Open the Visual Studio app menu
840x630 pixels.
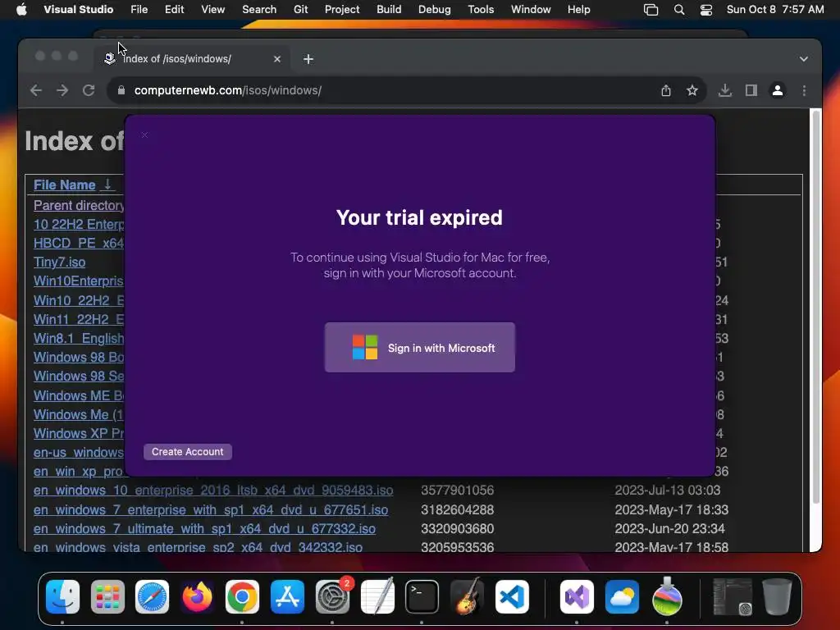[78, 9]
